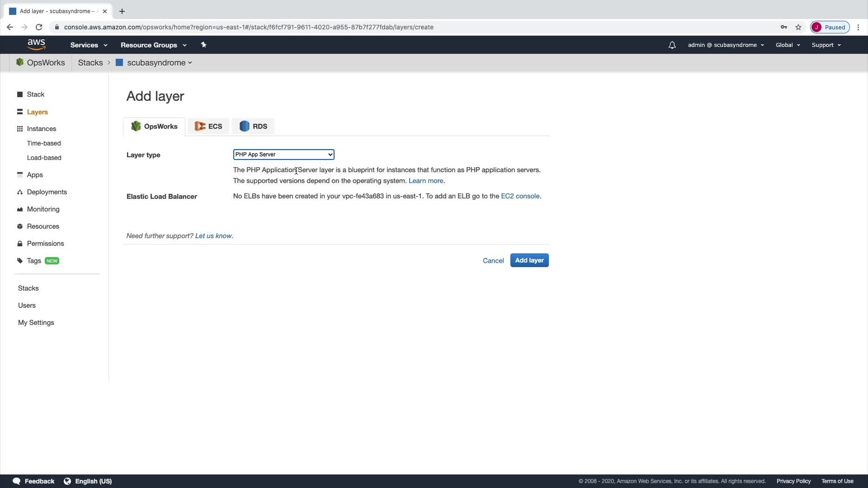Screen dimensions: 868x488
Task: Reload the page
Action: pos(39,27)
